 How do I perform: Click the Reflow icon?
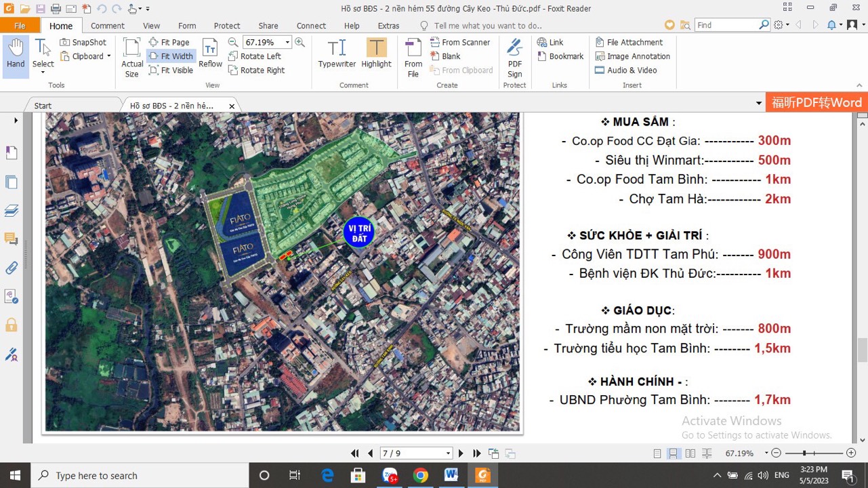210,54
